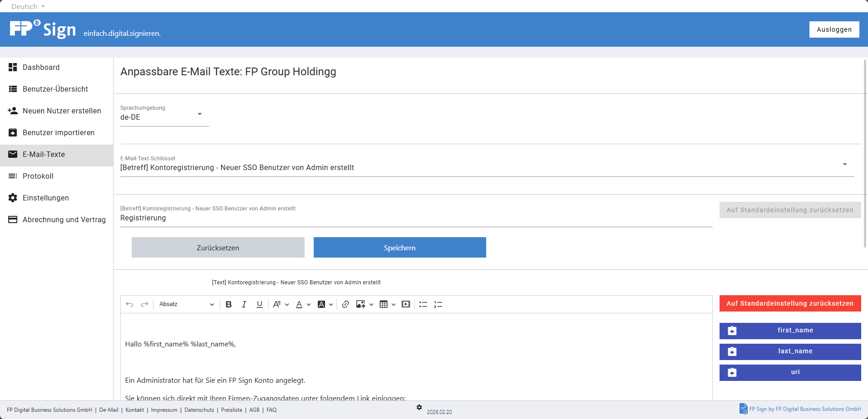Viewport: 868px width, 419px height.
Task: Open the Impressum footer link
Action: (x=164, y=410)
